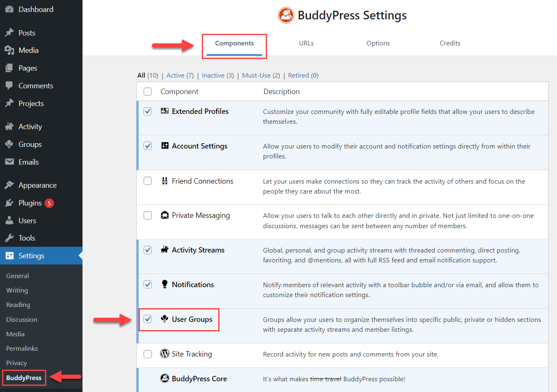Click the Plugins update count badge
Screen dimensions: 557x392
click(49, 203)
